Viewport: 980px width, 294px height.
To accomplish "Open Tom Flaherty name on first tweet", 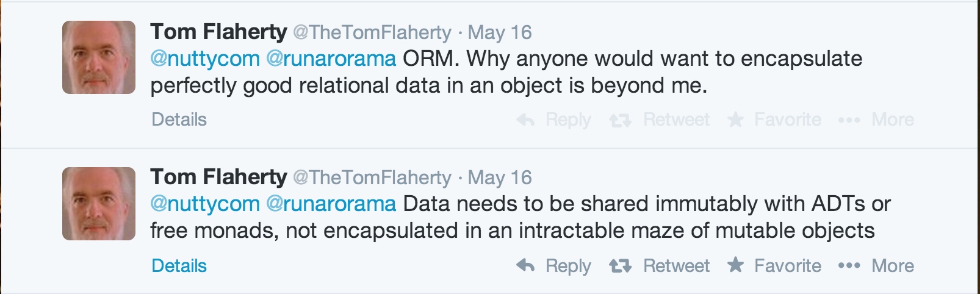I will tap(218, 32).
